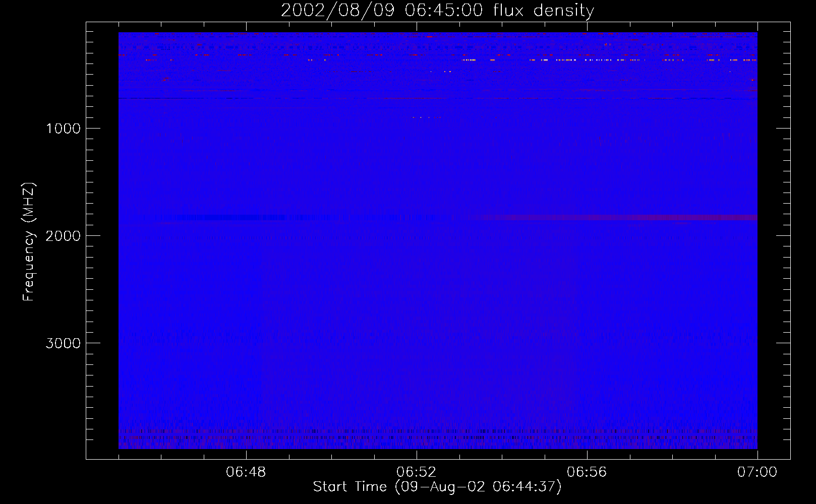Click the 3000 frequency tick label

pos(63,343)
